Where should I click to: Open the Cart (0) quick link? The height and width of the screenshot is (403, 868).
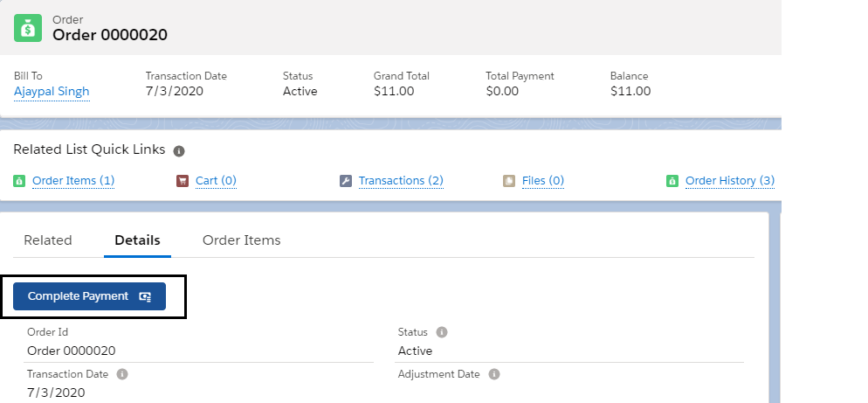click(x=216, y=181)
